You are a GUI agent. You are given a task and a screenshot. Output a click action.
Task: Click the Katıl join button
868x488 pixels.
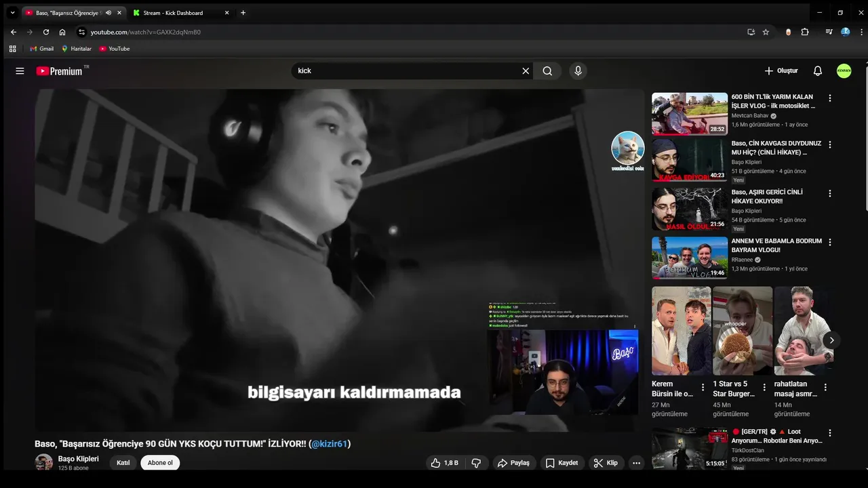pyautogui.click(x=123, y=463)
